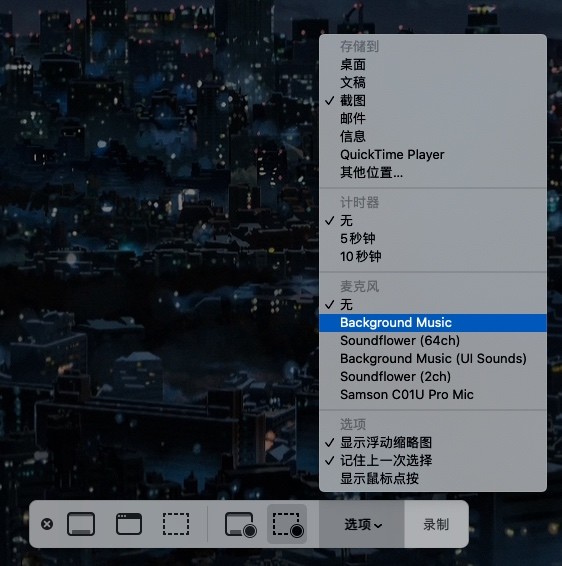Close the screenshot toolbar with the X icon
This screenshot has width=562, height=566.
point(47,524)
